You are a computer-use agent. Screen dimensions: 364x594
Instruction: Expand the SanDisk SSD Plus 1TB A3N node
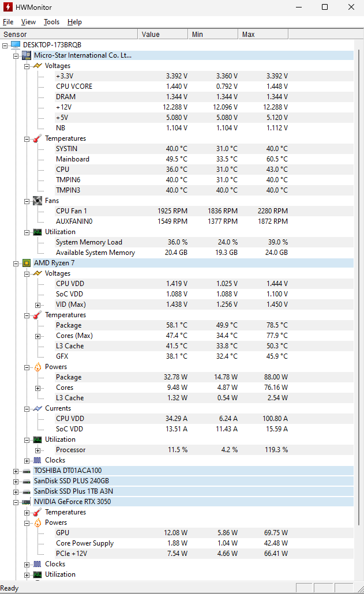(16, 492)
